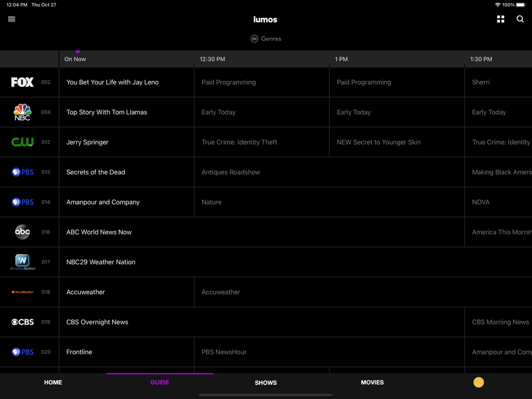Open Amanpour and Company on channel 014

coord(127,202)
